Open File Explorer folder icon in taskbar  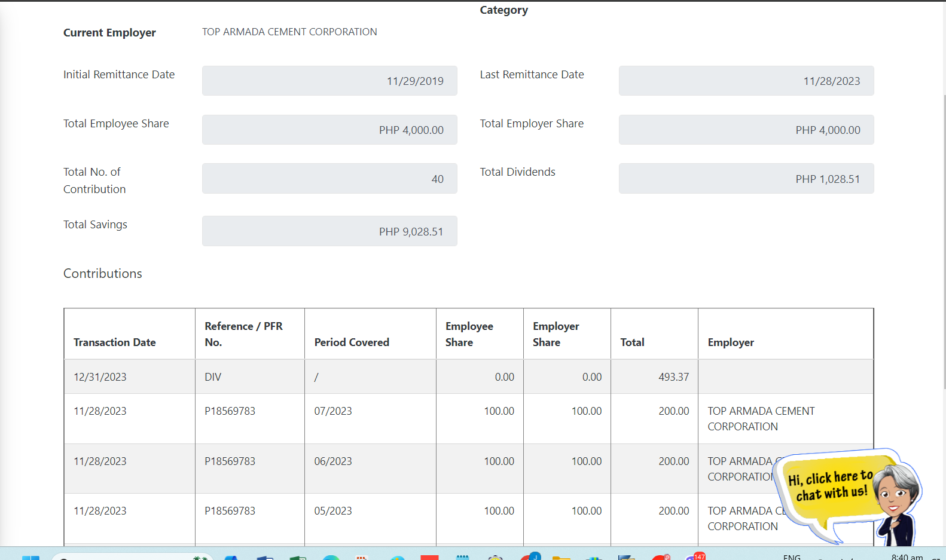pyautogui.click(x=561, y=557)
